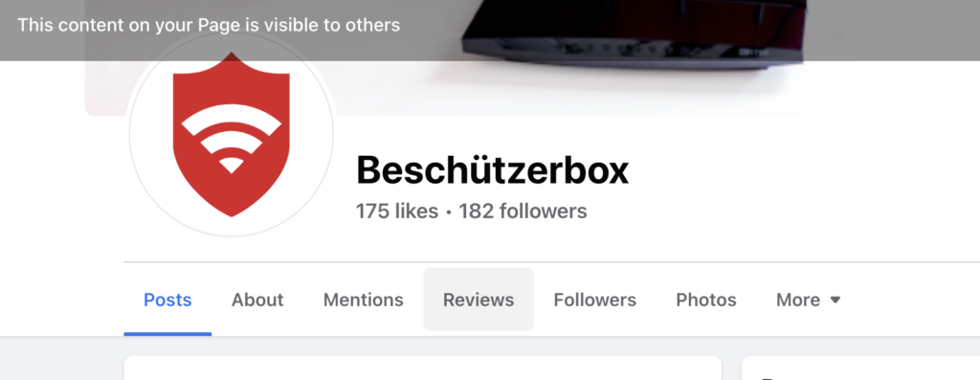Open the Followers tab

pos(595,300)
